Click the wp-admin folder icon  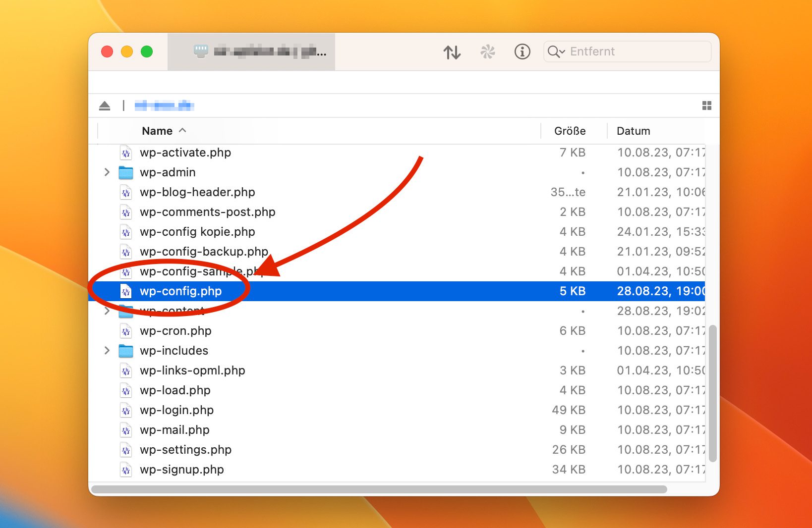coord(126,172)
